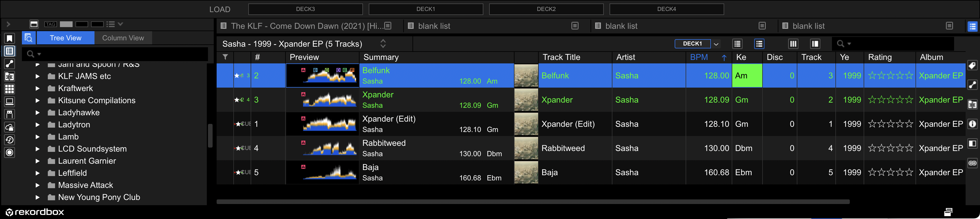The height and width of the screenshot is (219, 980).
Task: Load track to DECK1 at top
Action: pos(426,9)
